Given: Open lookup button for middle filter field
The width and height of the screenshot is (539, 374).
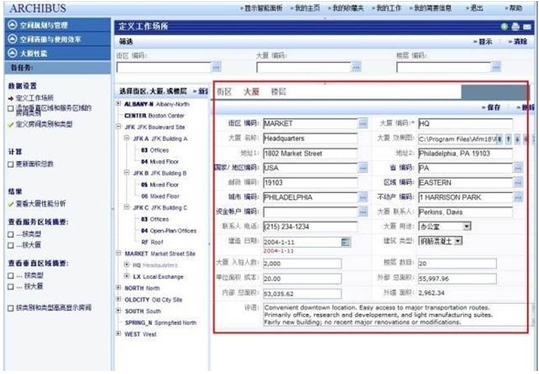Looking at the screenshot, I should (356, 67).
